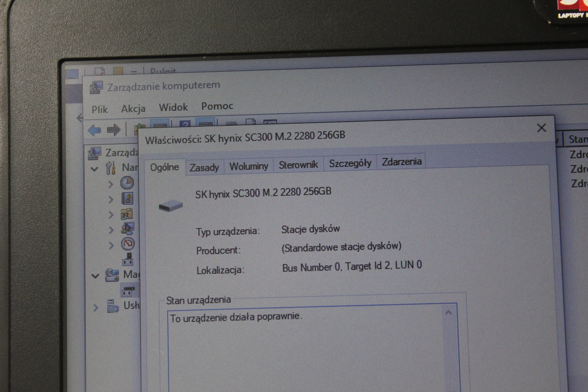
Task: Open the Widok menu
Action: pos(173,107)
